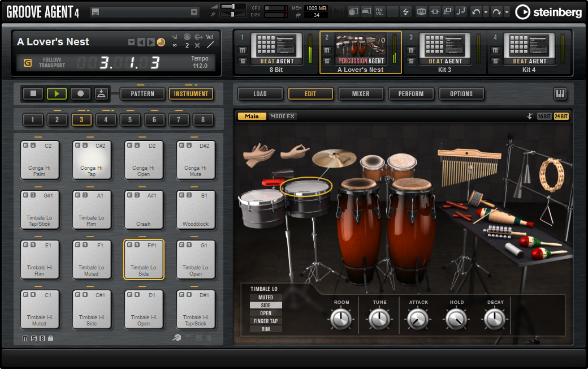The height and width of the screenshot is (369, 588).
Task: Click the global pad lock icon
Action: point(51,338)
